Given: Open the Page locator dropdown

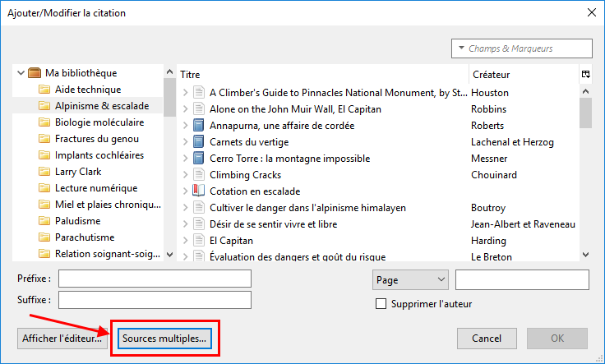Looking at the screenshot, I should click(x=410, y=280).
